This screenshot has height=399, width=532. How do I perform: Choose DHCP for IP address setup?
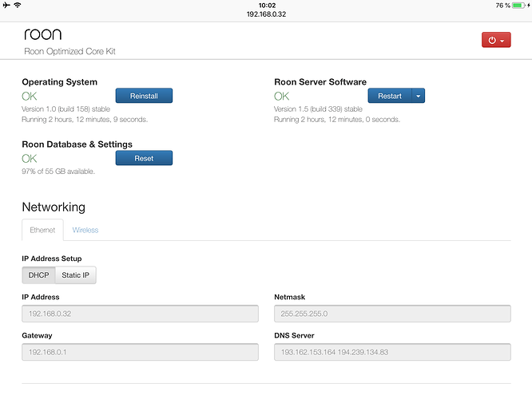pos(38,275)
